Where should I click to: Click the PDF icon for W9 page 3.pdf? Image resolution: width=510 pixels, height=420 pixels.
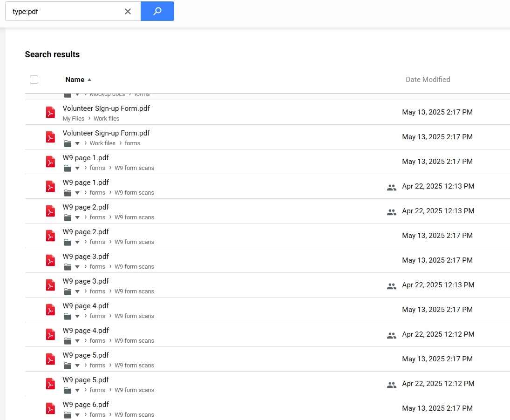[x=50, y=260]
